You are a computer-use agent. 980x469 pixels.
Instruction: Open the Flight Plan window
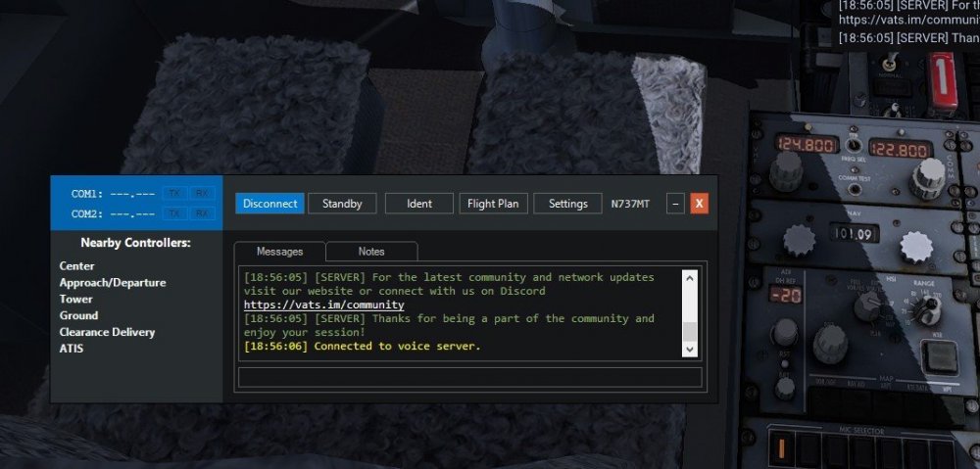coord(493,204)
